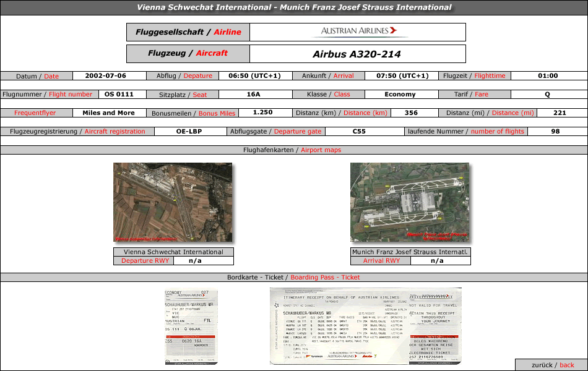588x371 pixels.
Task: Click the Klasse / Class label
Action: point(328,95)
